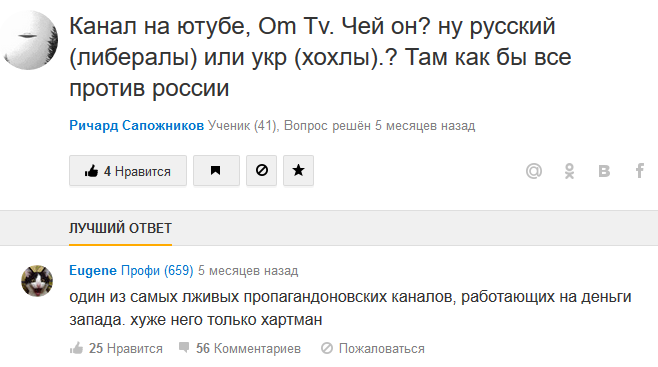Open the '56 Комментариев' link
Viewport: 658px width, 367px height.
[248, 348]
